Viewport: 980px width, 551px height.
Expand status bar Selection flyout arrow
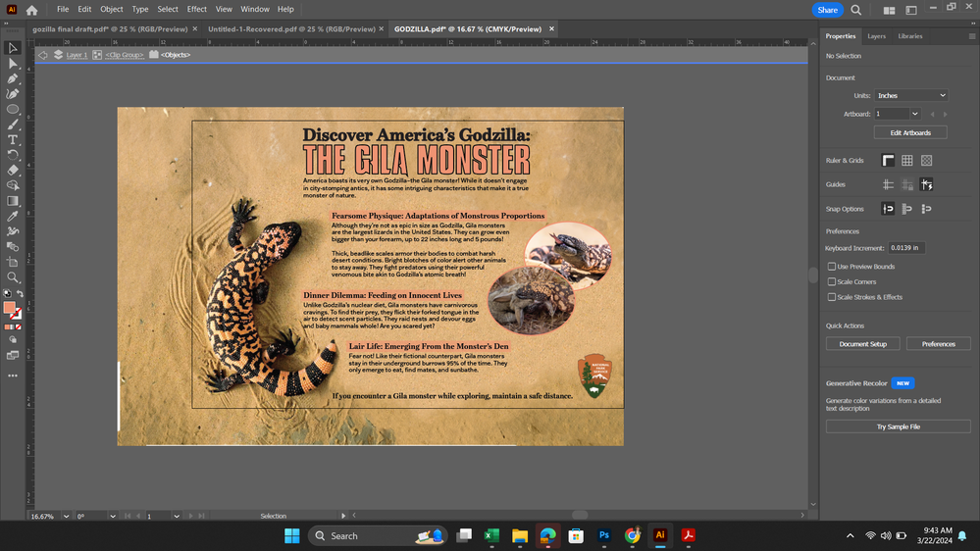point(343,516)
